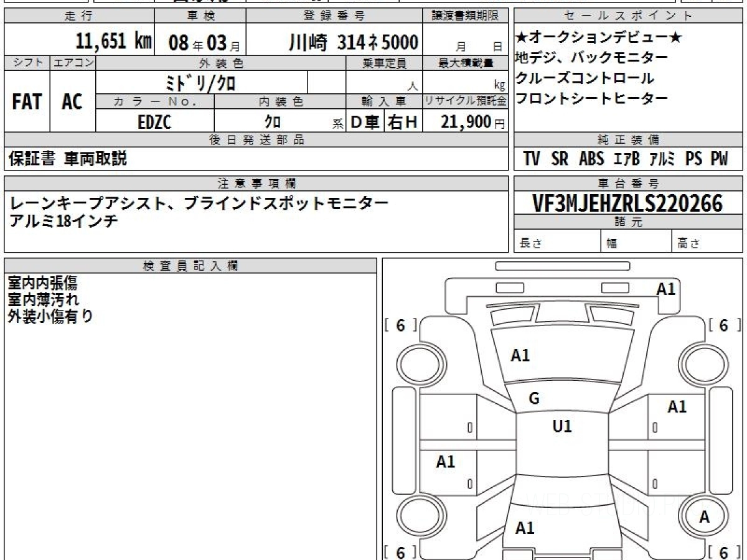The image size is (747, 560).
Task: Click the PW equipment code
Action: click(x=719, y=159)
